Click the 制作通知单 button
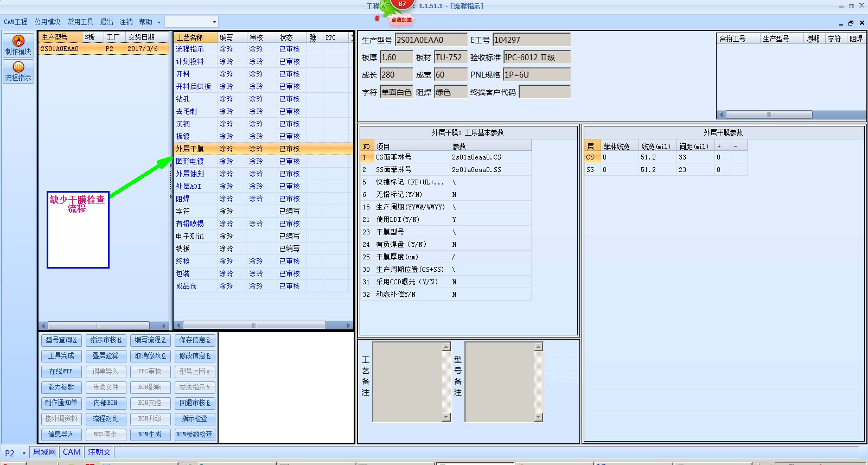Image resolution: width=868 pixels, height=465 pixels. tap(61, 403)
